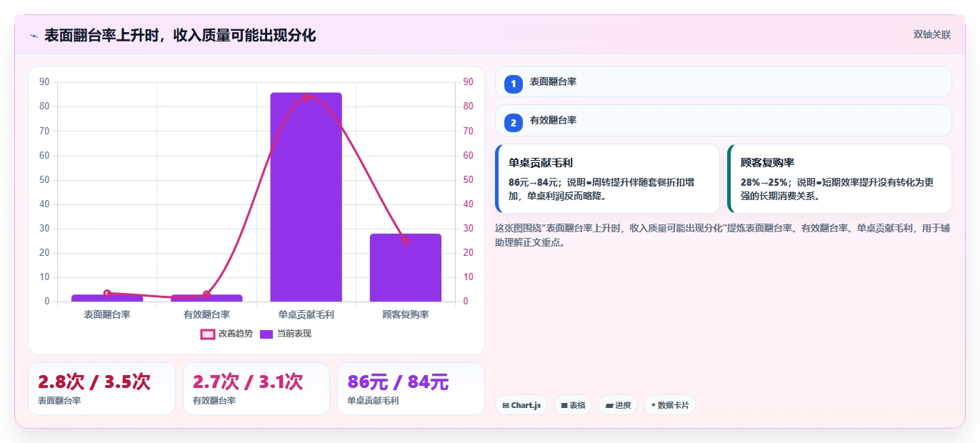980x443 pixels.
Task: Click the 数据卡片 tag chip
Action: click(669, 405)
